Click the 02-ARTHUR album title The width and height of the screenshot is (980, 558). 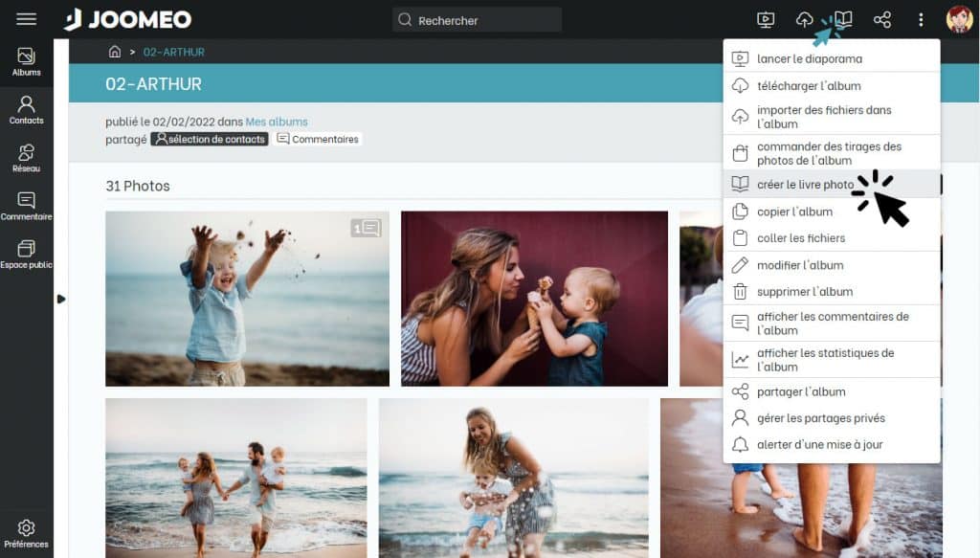154,83
